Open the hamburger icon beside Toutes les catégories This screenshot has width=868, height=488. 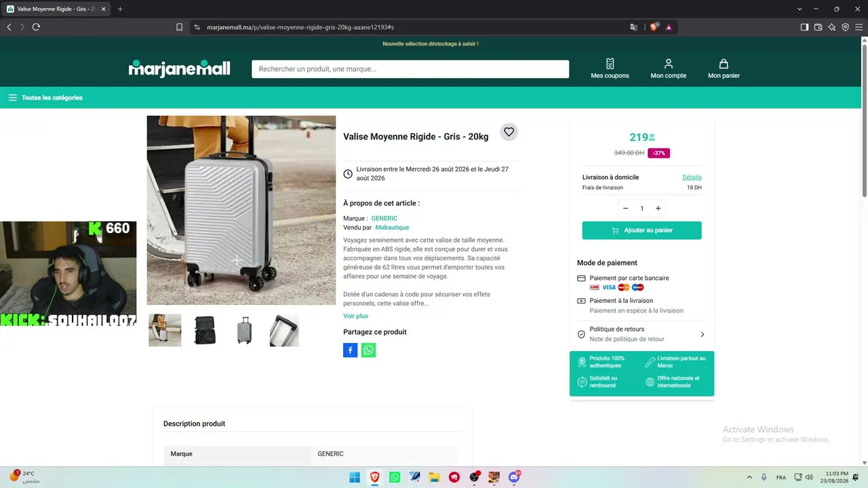coord(12,98)
